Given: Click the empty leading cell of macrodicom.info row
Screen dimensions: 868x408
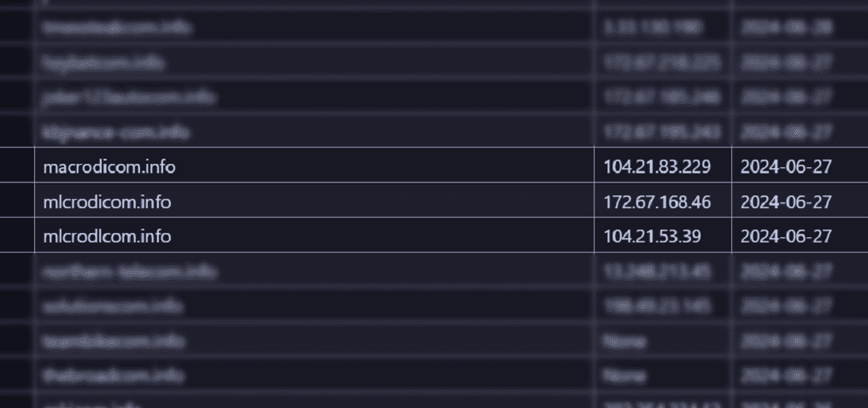Looking at the screenshot, I should coord(16,165).
